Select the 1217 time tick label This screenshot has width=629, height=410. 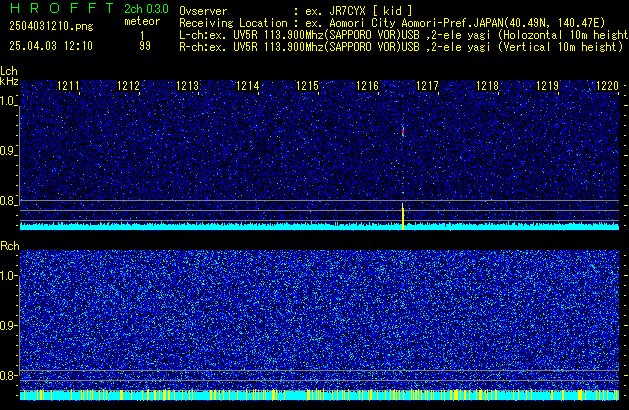[427, 86]
